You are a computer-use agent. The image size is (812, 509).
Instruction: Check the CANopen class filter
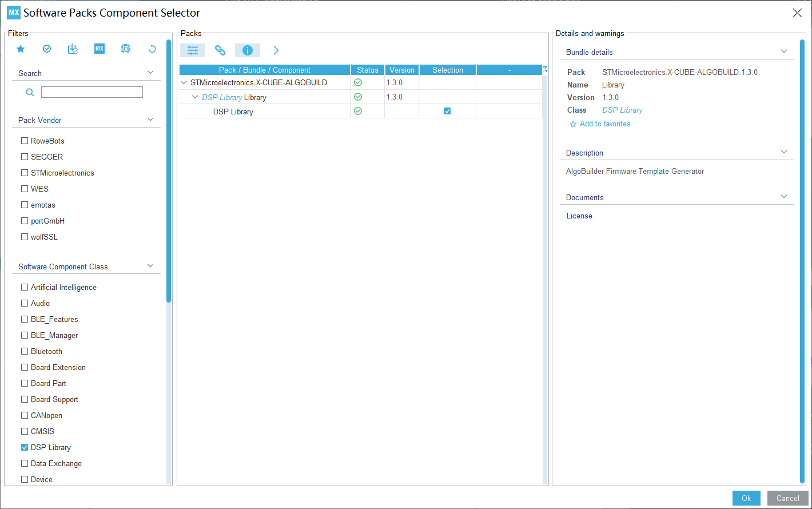(x=25, y=415)
